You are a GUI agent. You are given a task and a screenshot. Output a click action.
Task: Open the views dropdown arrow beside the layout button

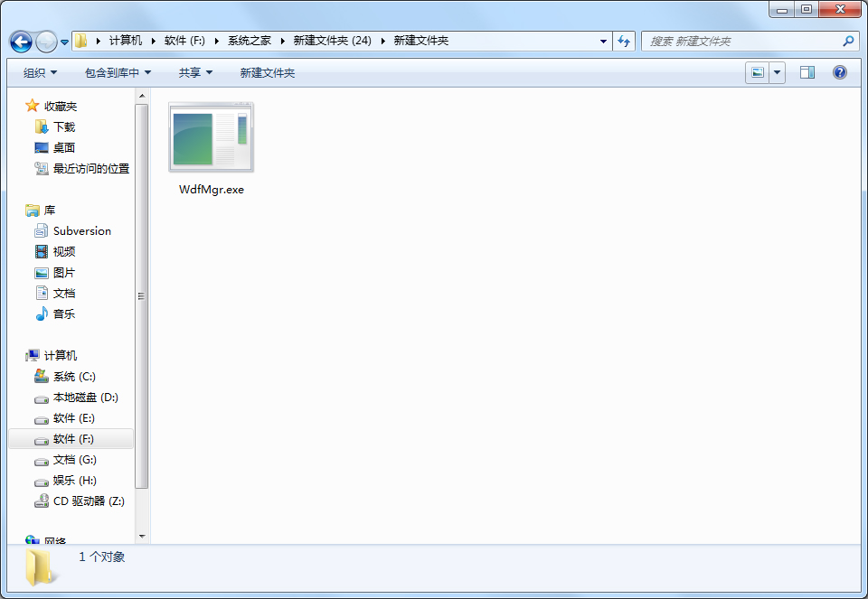pos(778,72)
